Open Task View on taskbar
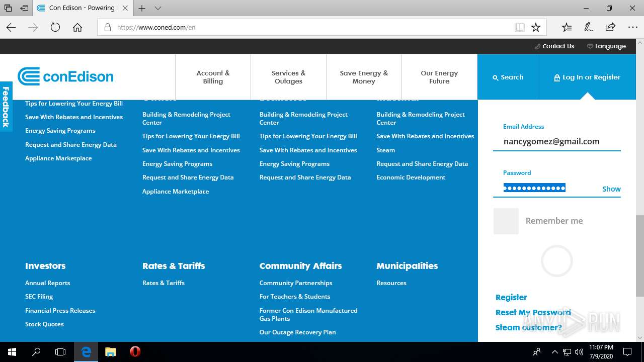Image resolution: width=644 pixels, height=362 pixels. coord(60,352)
